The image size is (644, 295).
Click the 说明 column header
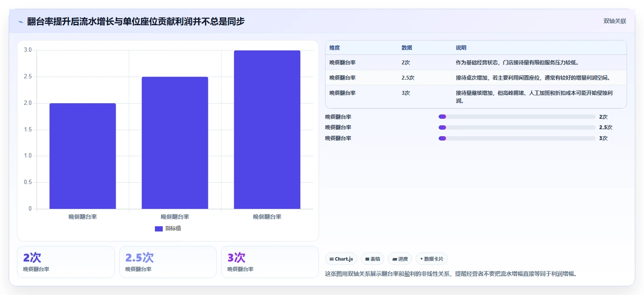coord(461,48)
